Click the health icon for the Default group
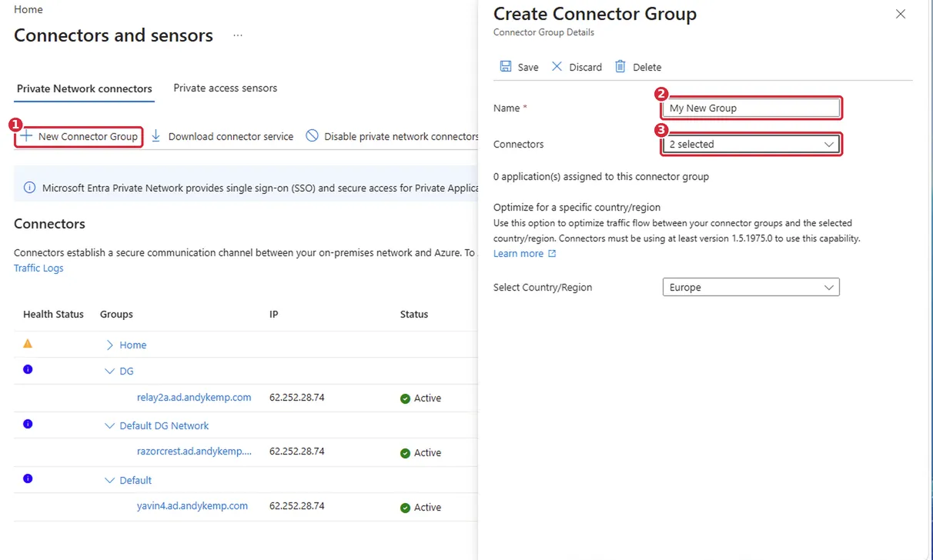Image resolution: width=933 pixels, height=560 pixels. (28, 478)
